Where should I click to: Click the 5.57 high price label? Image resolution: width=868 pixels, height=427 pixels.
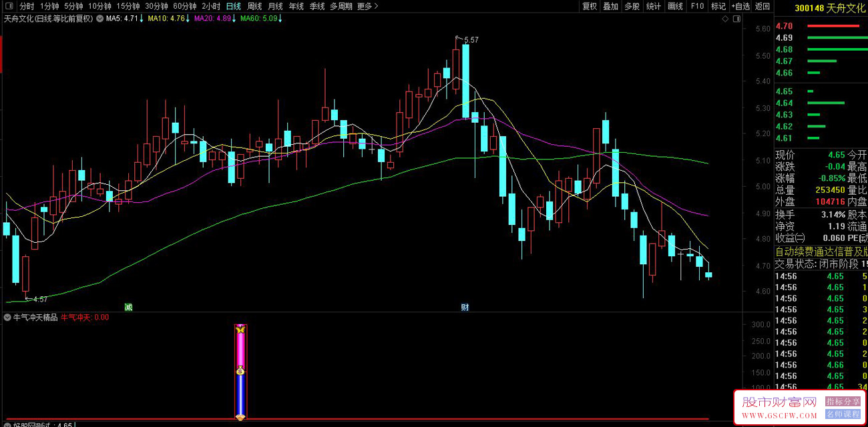471,40
